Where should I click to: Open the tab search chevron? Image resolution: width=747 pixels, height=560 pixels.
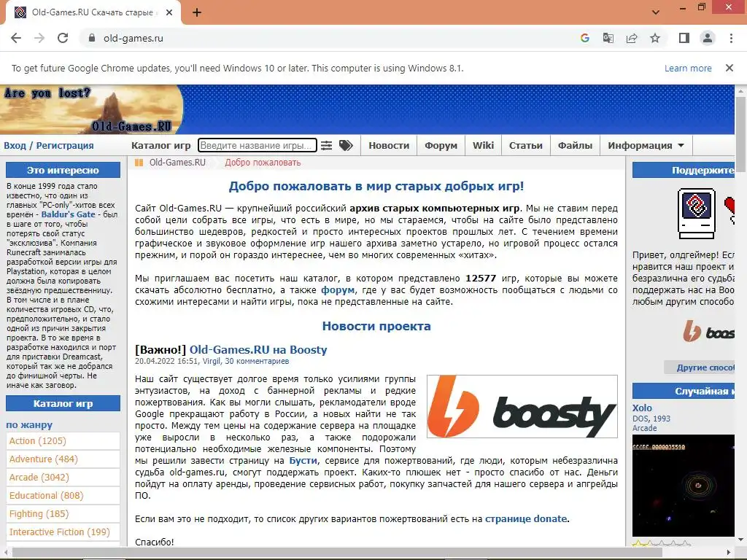pos(656,12)
